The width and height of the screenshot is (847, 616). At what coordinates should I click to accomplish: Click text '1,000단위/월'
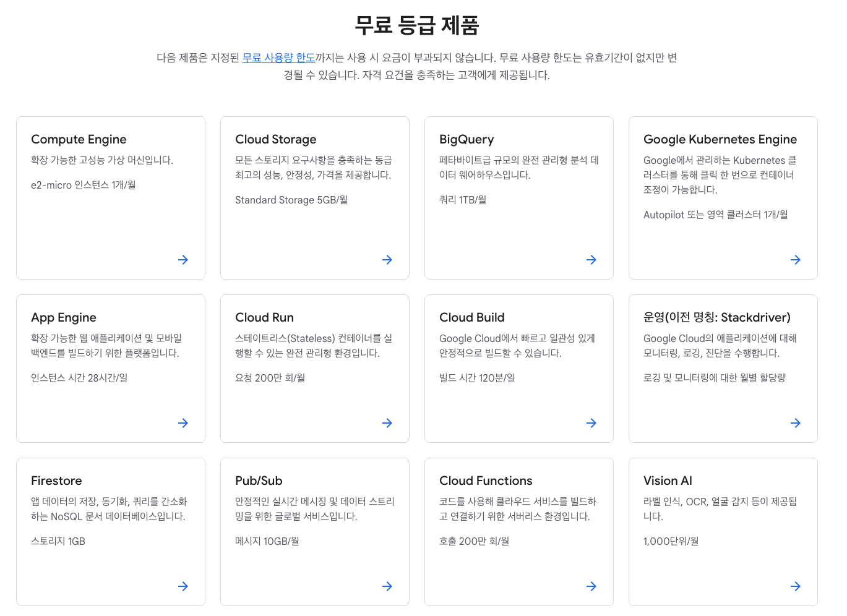671,541
